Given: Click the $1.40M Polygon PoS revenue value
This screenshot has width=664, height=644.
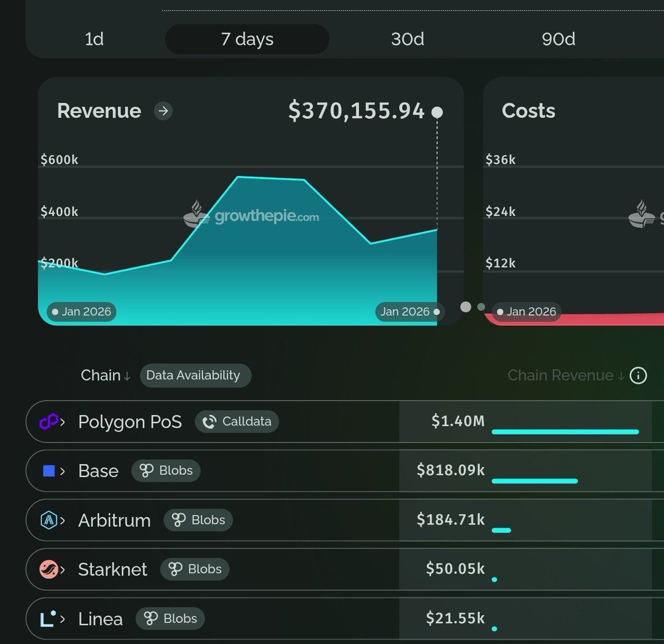Looking at the screenshot, I should (x=458, y=422).
